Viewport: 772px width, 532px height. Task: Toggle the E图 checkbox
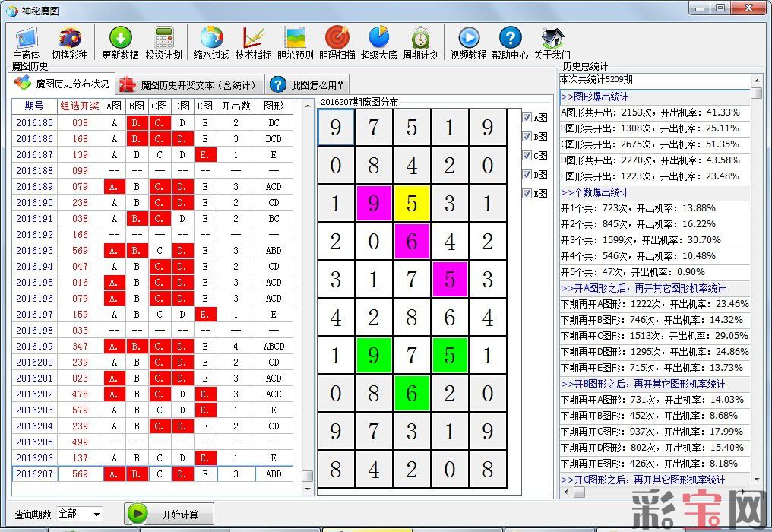click(x=527, y=194)
